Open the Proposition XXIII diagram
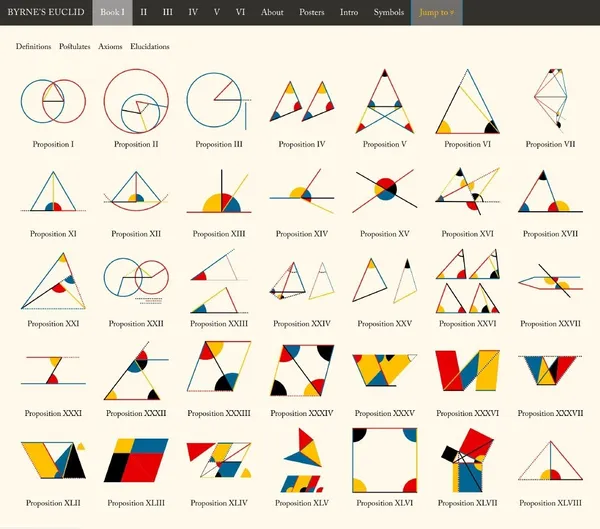The width and height of the screenshot is (600, 529). [219, 281]
